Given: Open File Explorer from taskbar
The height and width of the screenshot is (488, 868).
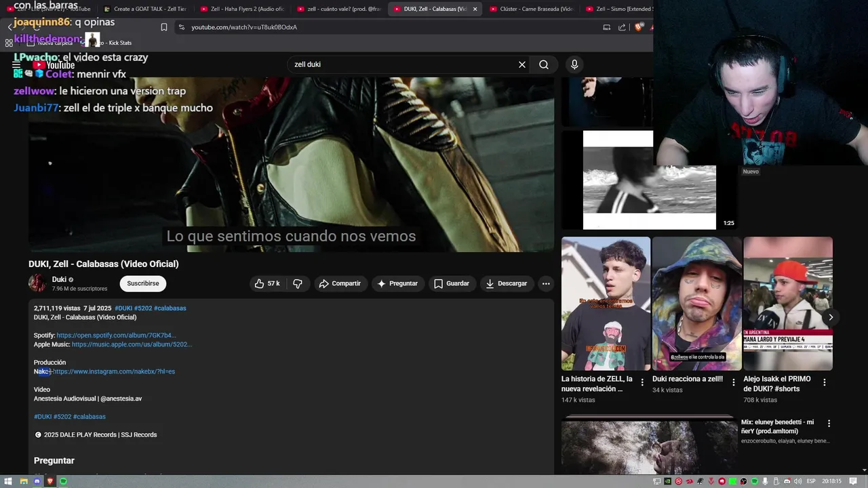Looking at the screenshot, I should (x=23, y=481).
